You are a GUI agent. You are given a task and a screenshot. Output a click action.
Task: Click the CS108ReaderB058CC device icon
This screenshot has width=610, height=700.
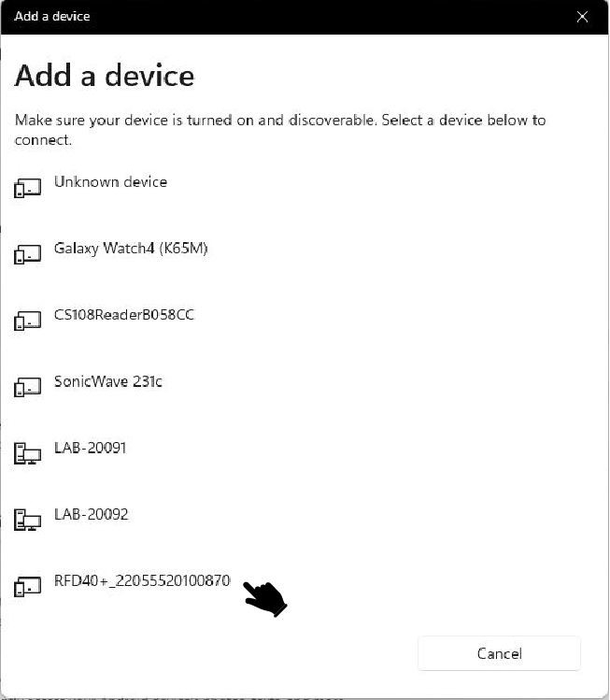point(27,321)
